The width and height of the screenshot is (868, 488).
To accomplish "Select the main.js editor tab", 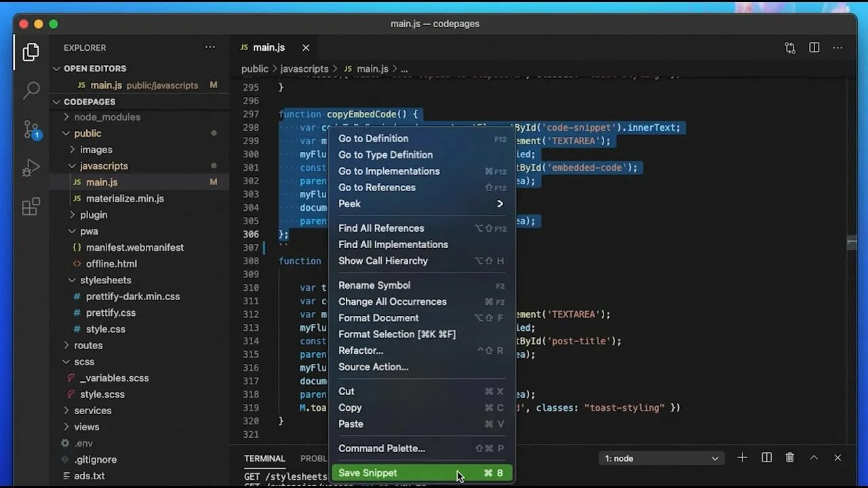I will click(x=269, y=47).
